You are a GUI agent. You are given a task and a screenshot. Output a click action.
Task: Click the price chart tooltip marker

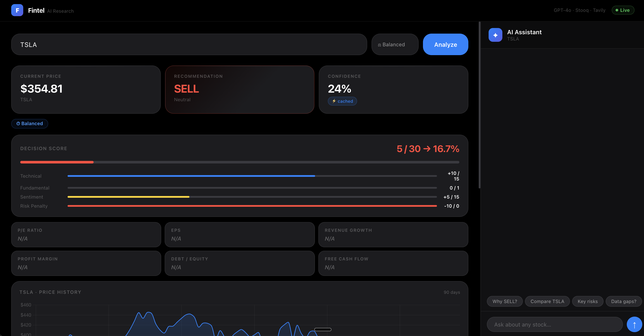pos(323,330)
